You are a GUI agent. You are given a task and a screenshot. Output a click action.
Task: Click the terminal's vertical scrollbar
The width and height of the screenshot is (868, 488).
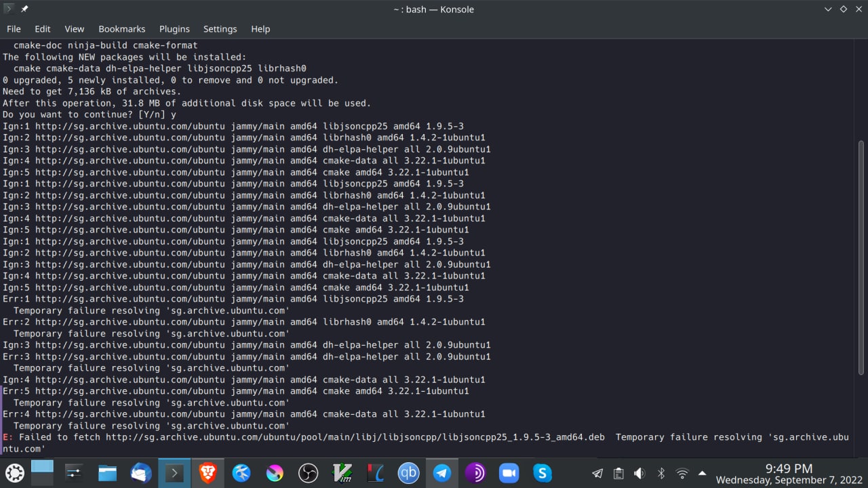[861, 258]
